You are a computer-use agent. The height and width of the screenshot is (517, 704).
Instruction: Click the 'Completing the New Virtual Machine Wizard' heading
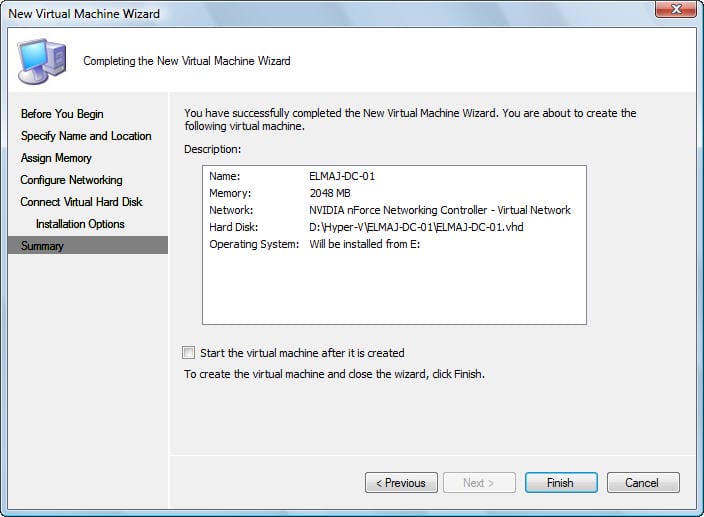187,61
